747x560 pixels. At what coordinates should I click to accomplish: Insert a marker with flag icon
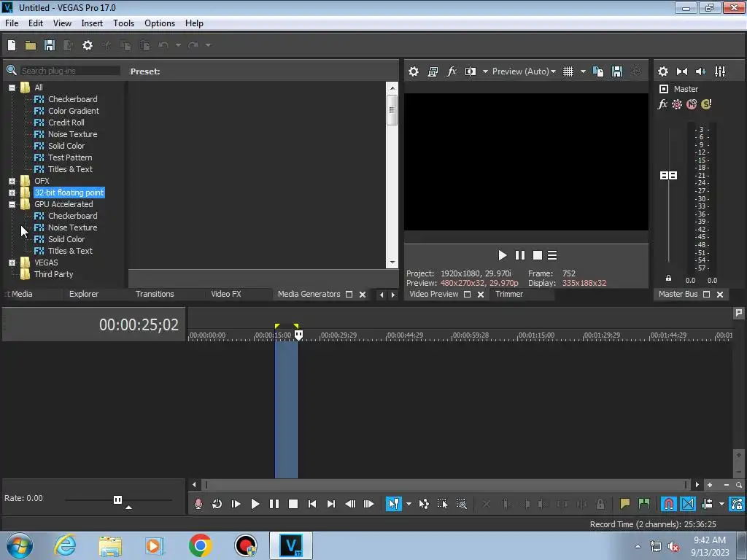pos(624,504)
